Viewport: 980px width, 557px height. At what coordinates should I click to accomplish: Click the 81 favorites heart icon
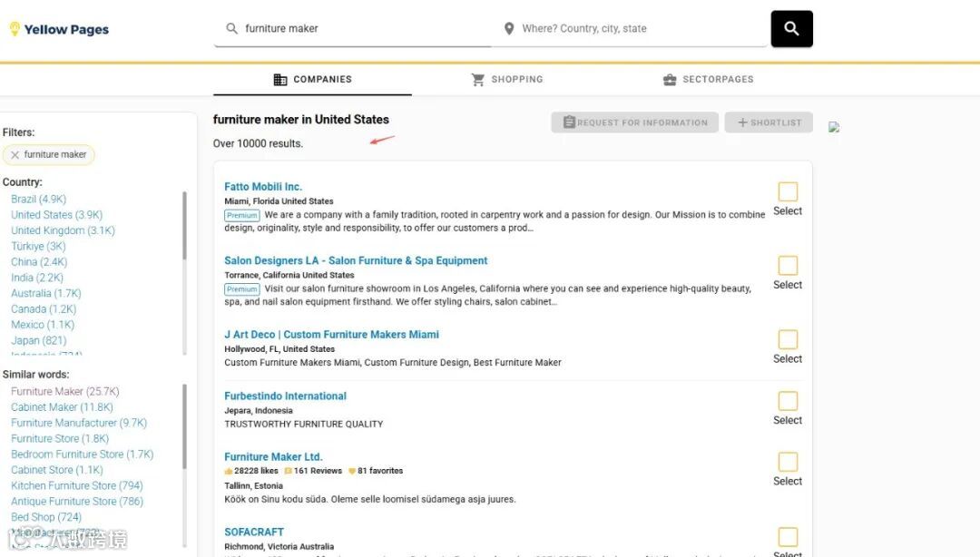352,472
